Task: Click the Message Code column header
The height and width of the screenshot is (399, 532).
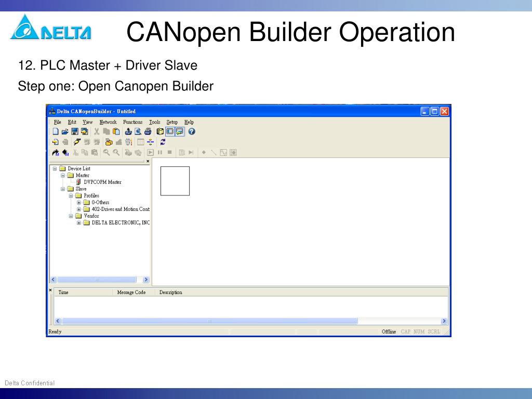Action: click(x=135, y=292)
